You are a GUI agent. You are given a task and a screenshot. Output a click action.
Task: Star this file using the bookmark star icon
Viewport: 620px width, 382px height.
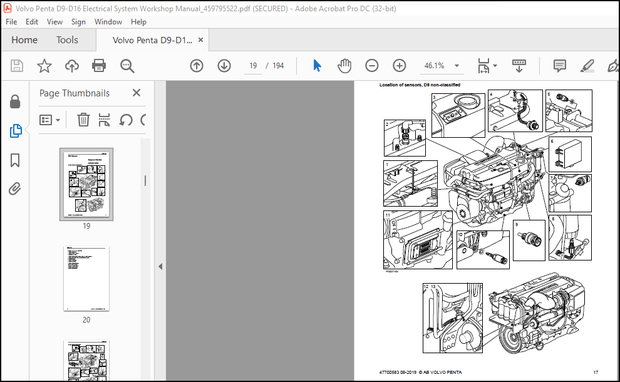point(44,66)
